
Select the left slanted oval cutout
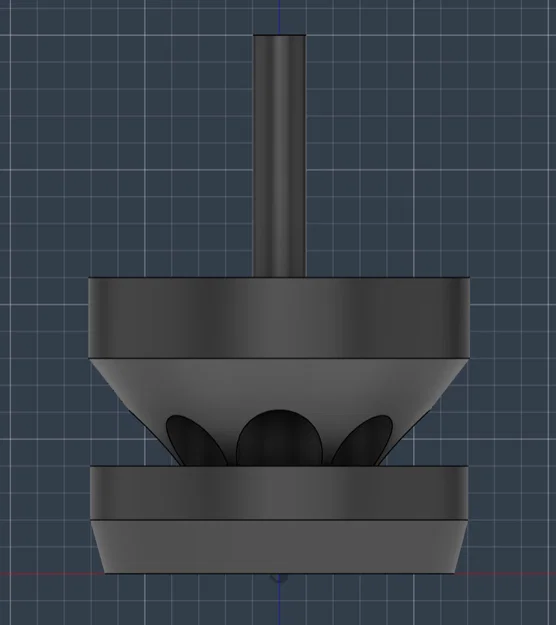point(195,440)
